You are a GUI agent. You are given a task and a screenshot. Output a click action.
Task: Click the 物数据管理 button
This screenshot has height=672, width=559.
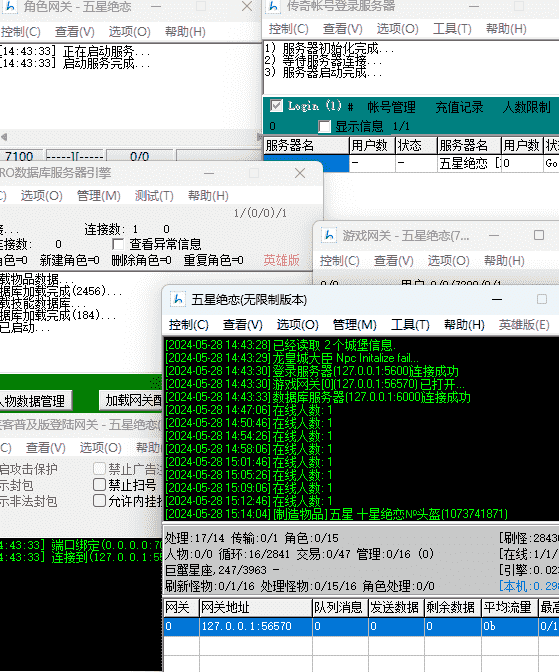click(x=34, y=401)
